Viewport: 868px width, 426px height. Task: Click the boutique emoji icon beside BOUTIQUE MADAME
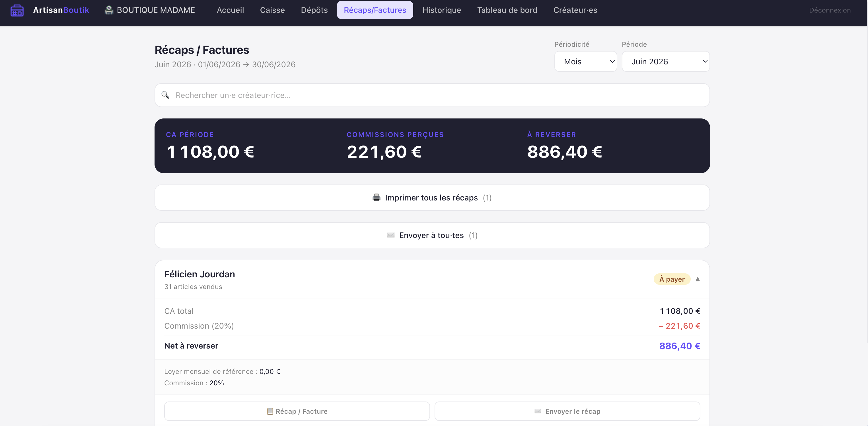[109, 10]
